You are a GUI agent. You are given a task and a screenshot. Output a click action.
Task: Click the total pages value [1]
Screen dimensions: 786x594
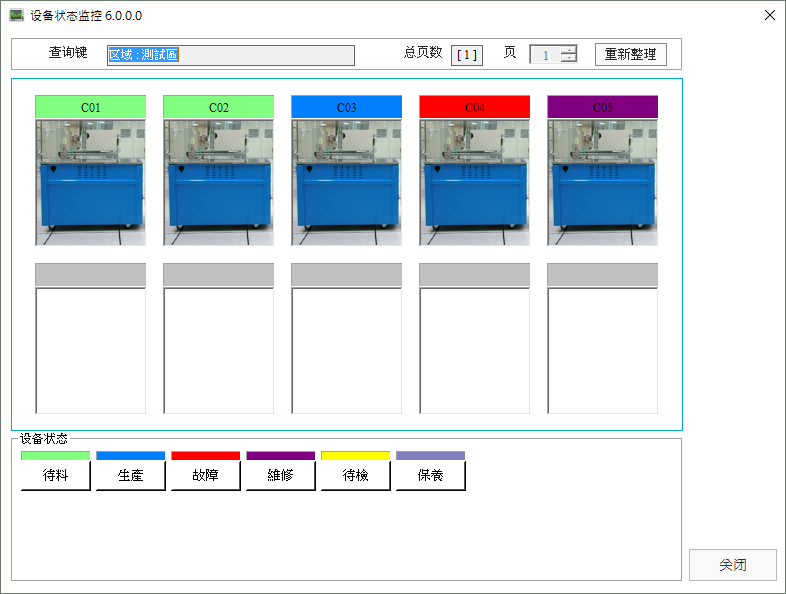(467, 55)
